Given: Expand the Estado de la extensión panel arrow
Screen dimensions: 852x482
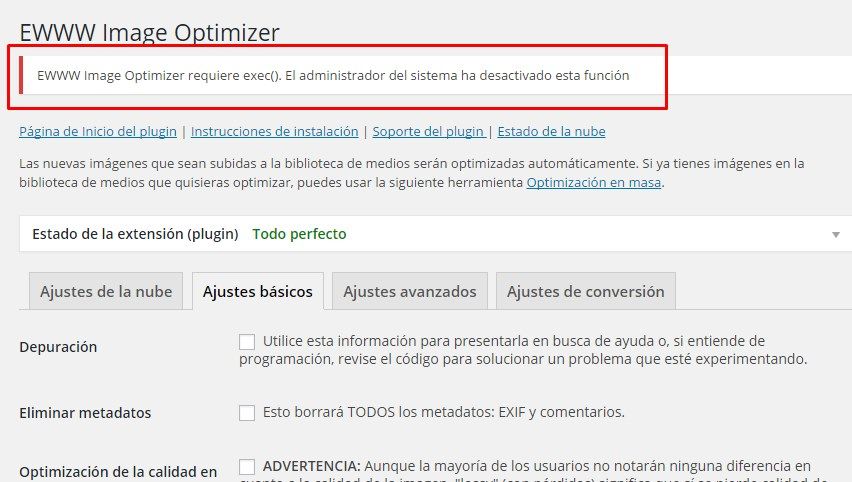Looking at the screenshot, I should (836, 235).
